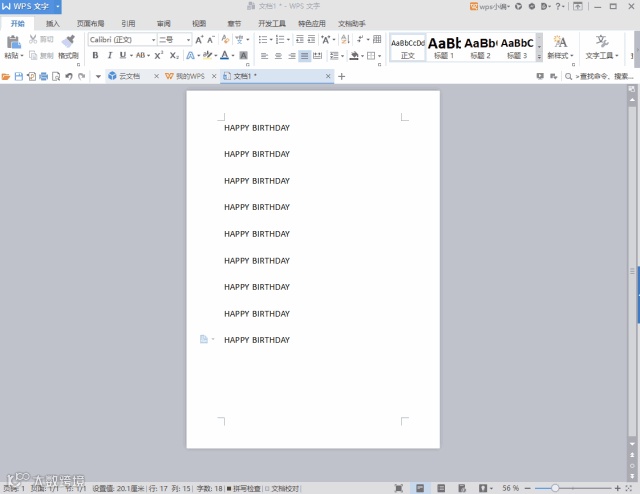The height and width of the screenshot is (494, 640).
Task: Apply the 标题 2 style
Action: click(480, 47)
